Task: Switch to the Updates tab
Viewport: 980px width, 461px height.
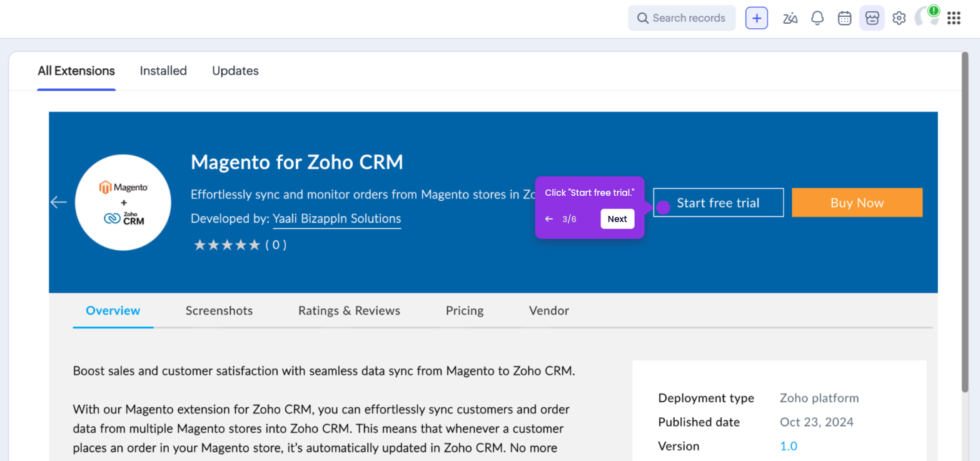Action: [x=235, y=71]
